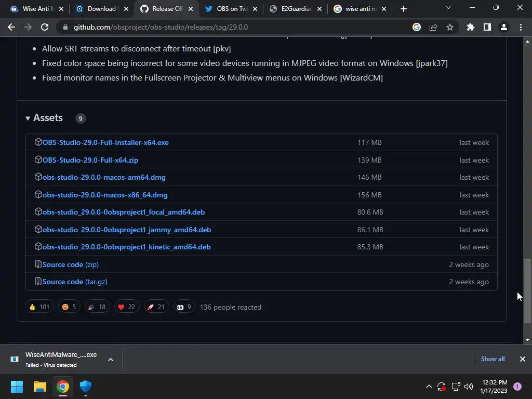Show all downloads
532x399 pixels.
click(493, 359)
